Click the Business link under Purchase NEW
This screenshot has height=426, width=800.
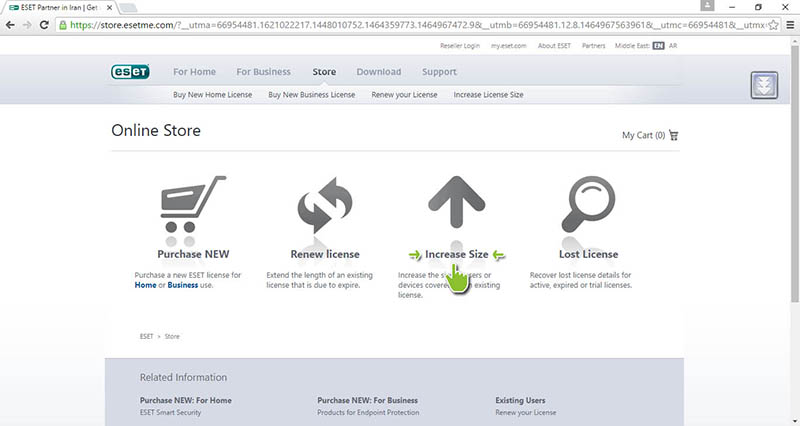click(183, 285)
